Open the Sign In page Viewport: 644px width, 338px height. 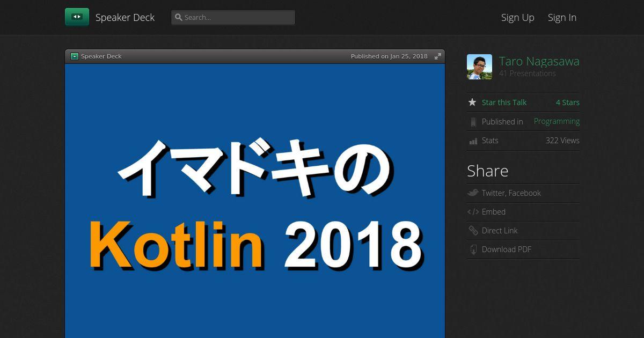coord(562,17)
